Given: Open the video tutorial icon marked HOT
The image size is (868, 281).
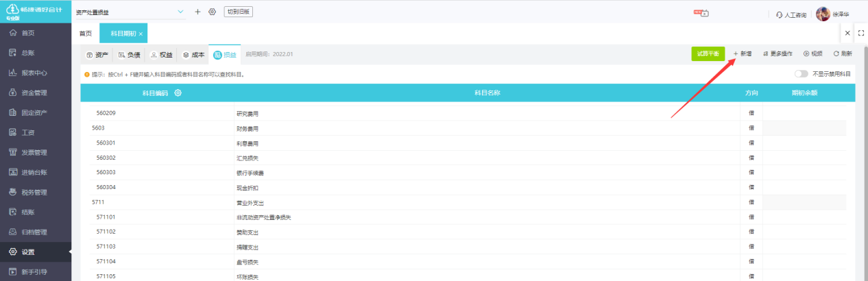Looking at the screenshot, I should point(701,13).
